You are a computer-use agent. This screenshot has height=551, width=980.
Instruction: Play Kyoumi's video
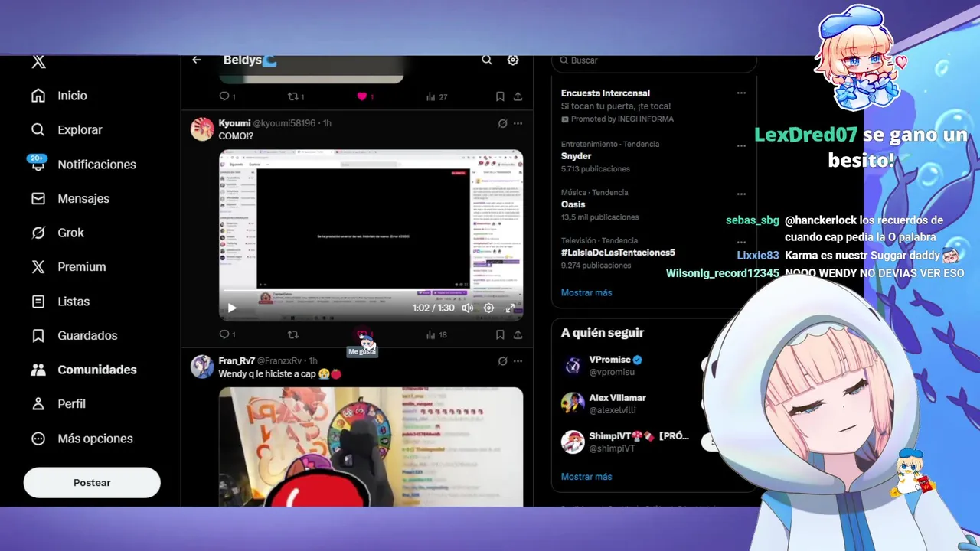pyautogui.click(x=232, y=308)
